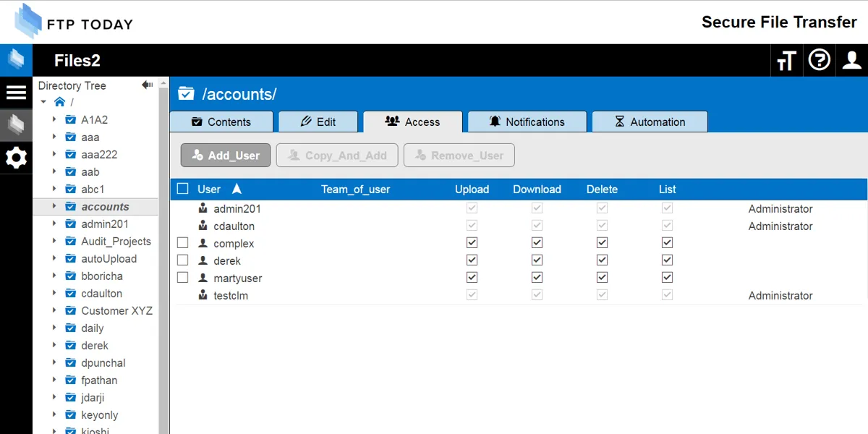Collapse the root directory tree node
This screenshot has width=868, height=434.
(44, 103)
